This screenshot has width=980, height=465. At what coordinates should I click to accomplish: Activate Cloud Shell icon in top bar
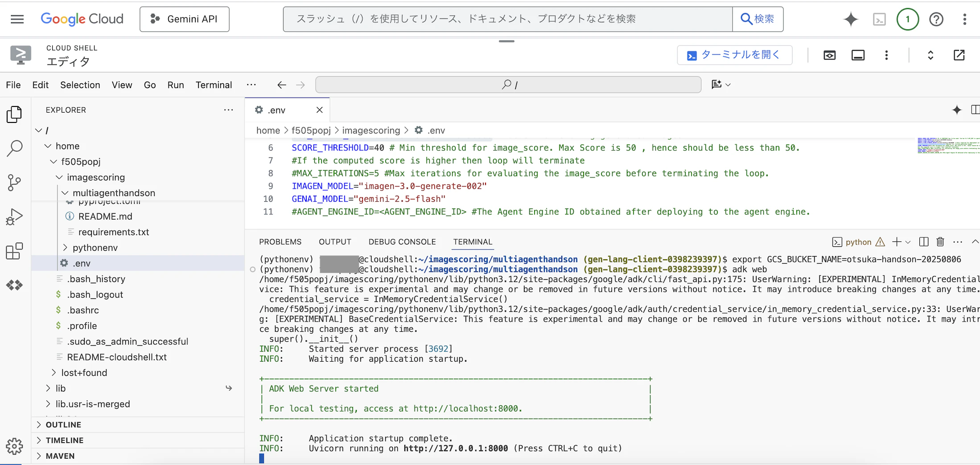pyautogui.click(x=879, y=19)
